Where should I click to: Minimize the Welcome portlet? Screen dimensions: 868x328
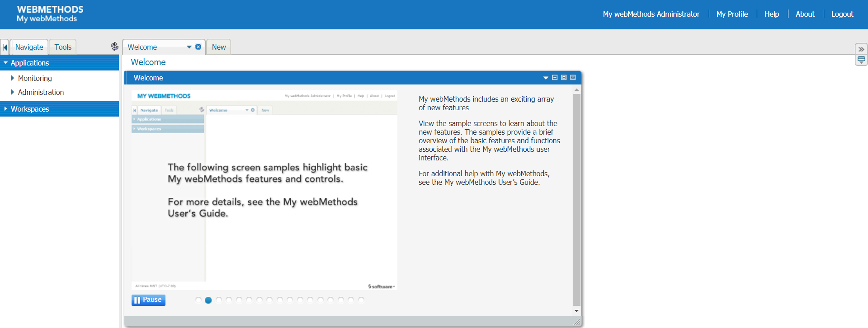pyautogui.click(x=555, y=78)
